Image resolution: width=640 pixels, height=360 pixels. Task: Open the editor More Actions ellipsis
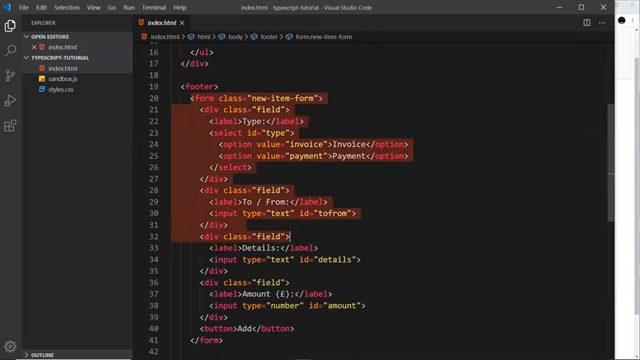602,23
